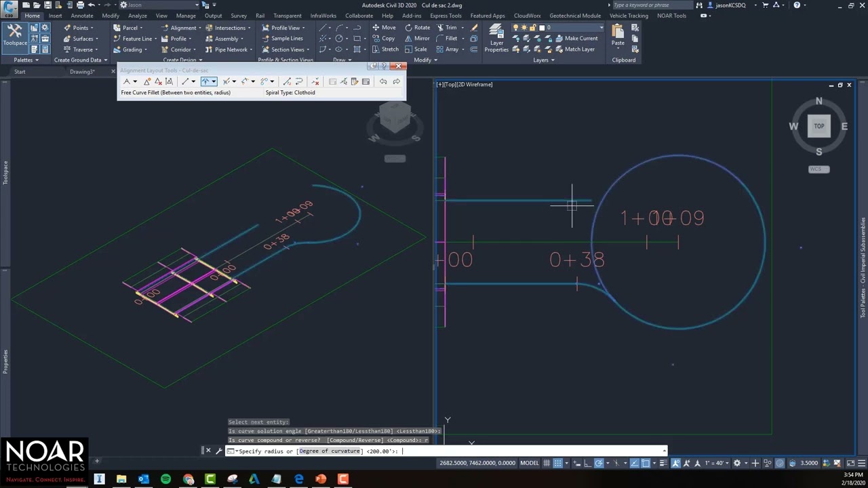The image size is (868, 488).
Task: Toggle ortho mode in status bar
Action: click(587, 464)
